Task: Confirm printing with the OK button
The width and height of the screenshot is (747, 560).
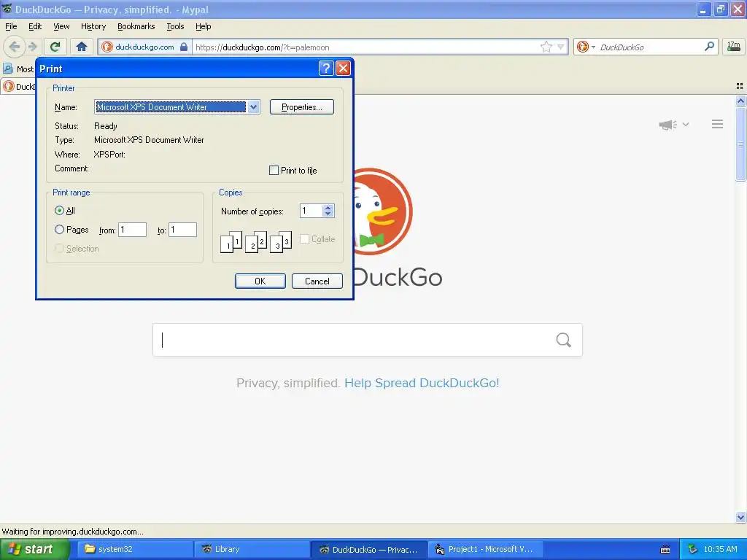Action: coord(260,281)
